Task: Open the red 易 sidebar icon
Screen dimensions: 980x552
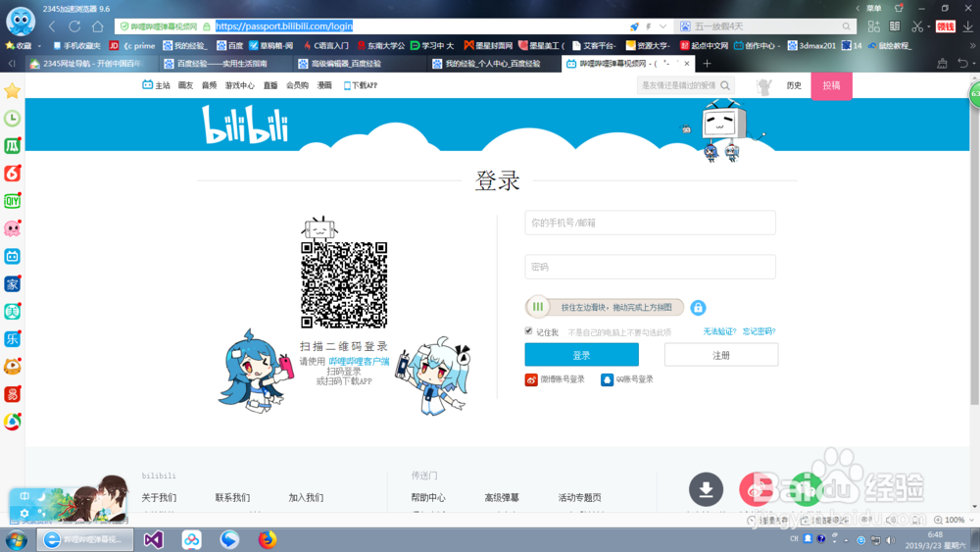Action: tap(12, 394)
